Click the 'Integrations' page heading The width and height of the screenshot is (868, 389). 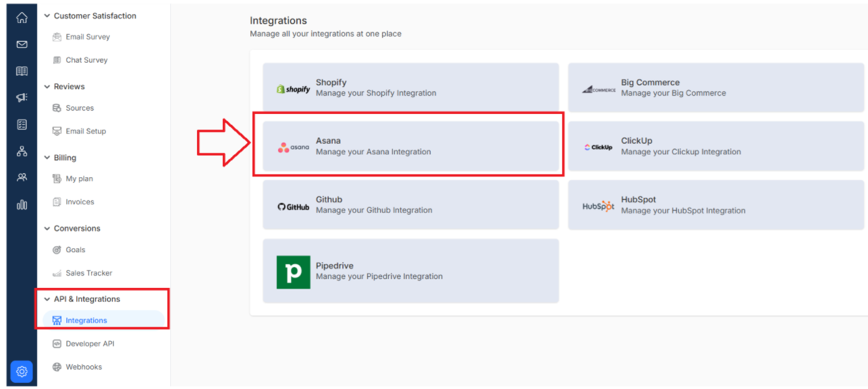278,21
